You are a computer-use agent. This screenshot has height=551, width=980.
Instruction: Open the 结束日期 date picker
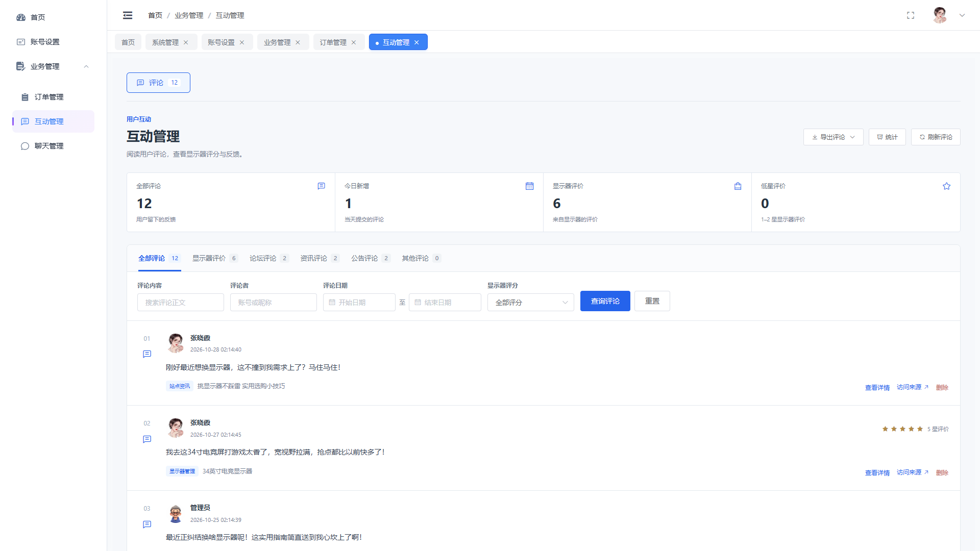point(445,303)
